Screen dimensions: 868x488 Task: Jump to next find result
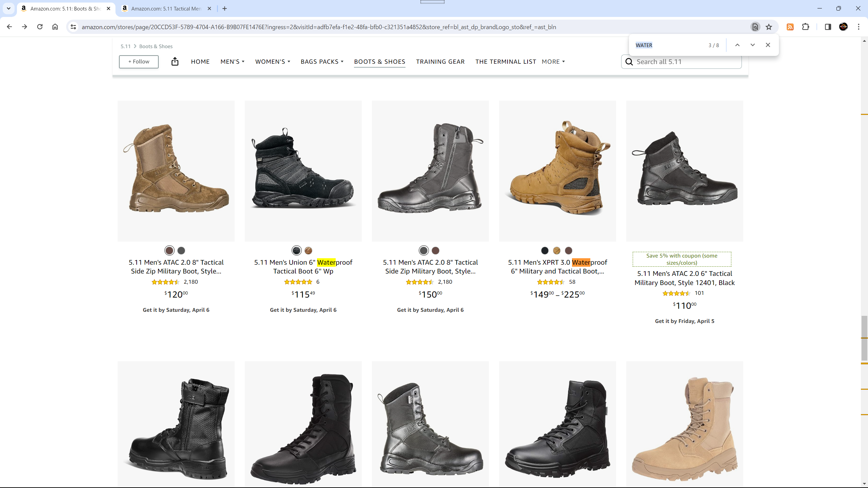(x=752, y=45)
